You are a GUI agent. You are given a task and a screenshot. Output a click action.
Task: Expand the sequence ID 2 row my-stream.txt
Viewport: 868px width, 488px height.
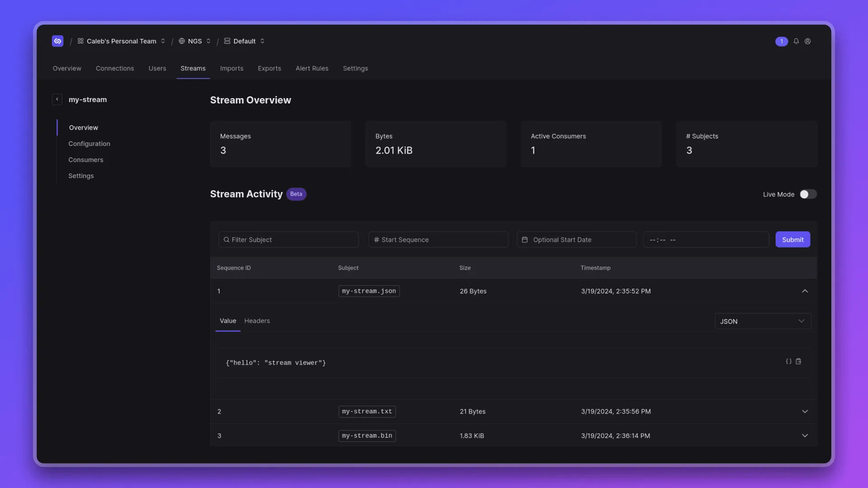click(x=805, y=411)
